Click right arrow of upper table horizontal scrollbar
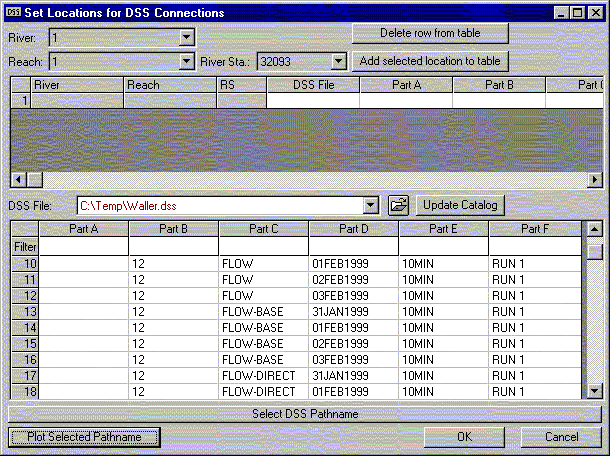 [596, 178]
